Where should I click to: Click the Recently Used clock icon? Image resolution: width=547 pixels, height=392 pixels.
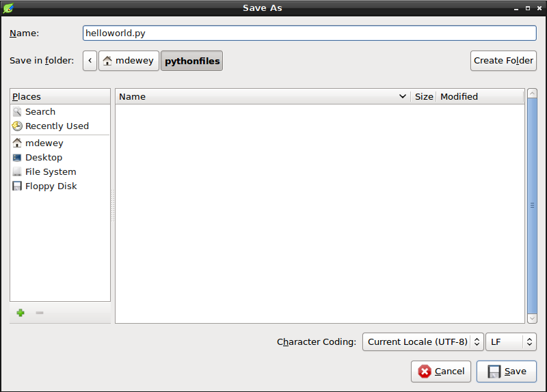[17, 126]
